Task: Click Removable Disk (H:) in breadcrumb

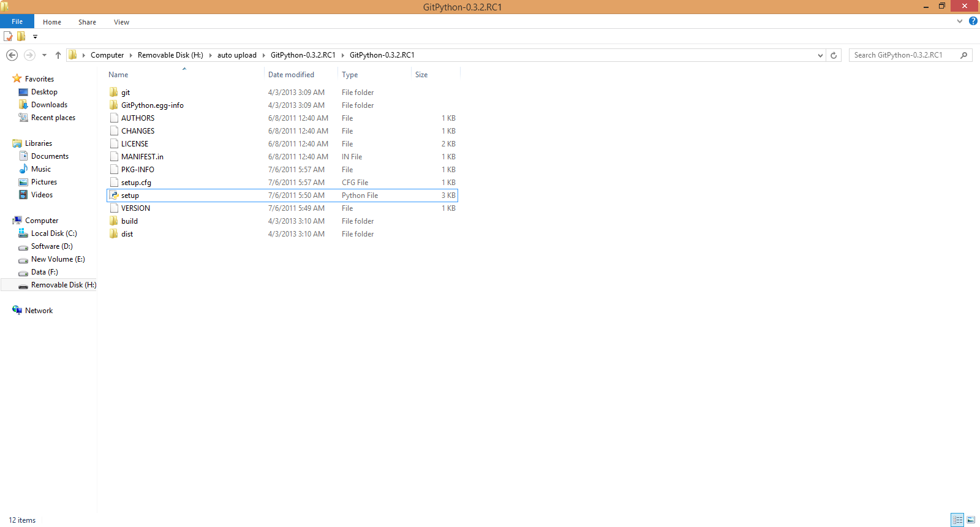Action: pyautogui.click(x=170, y=55)
